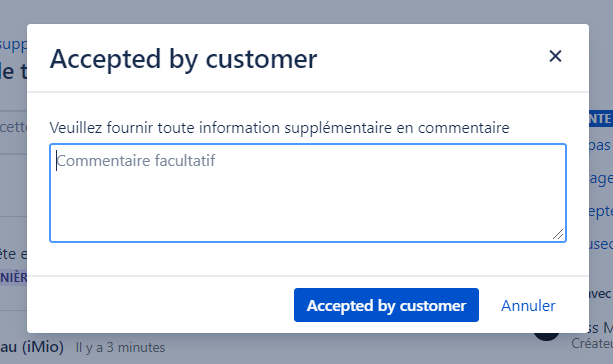Screen dimensions: 613x364
Task: Select the cut-off 'pas' workflow link
Action: point(600,145)
